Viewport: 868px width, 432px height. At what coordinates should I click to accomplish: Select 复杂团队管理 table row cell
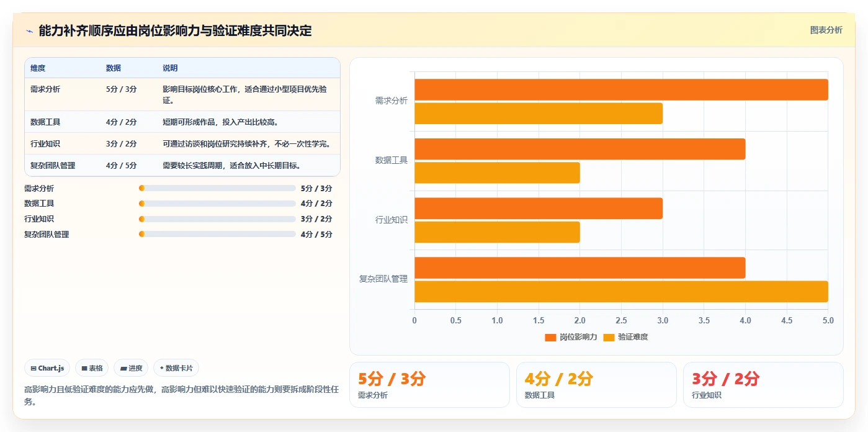coord(53,165)
